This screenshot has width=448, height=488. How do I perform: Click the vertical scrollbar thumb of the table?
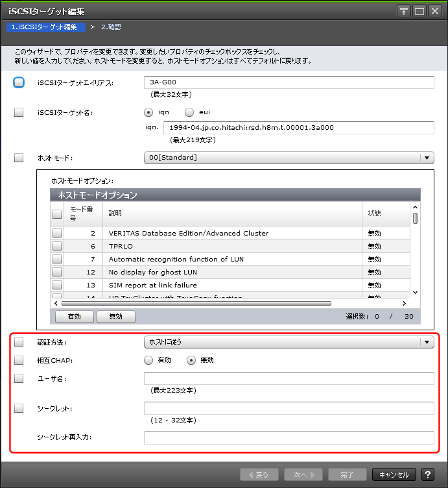[415, 218]
